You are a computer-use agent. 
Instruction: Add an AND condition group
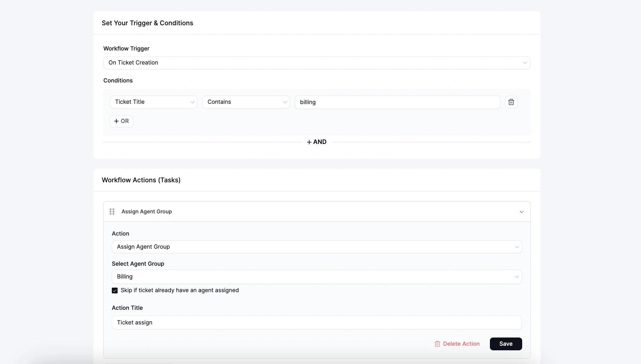coord(317,142)
